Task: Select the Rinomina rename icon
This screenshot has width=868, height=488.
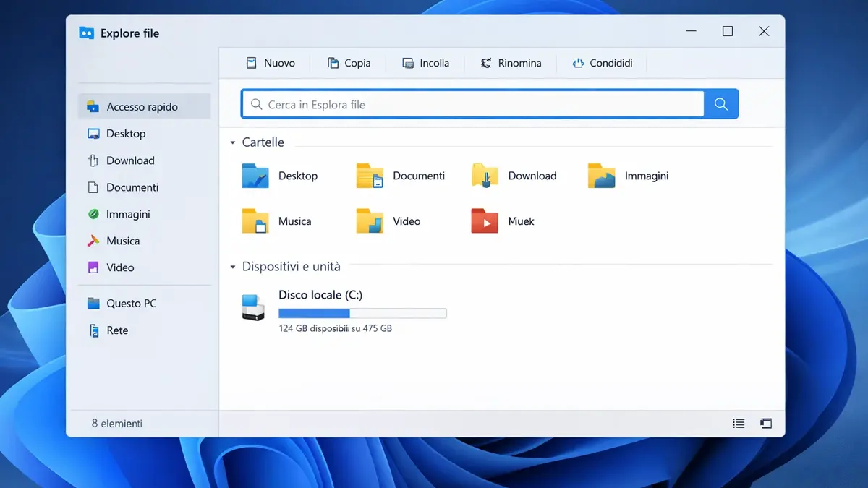Action: click(x=486, y=63)
